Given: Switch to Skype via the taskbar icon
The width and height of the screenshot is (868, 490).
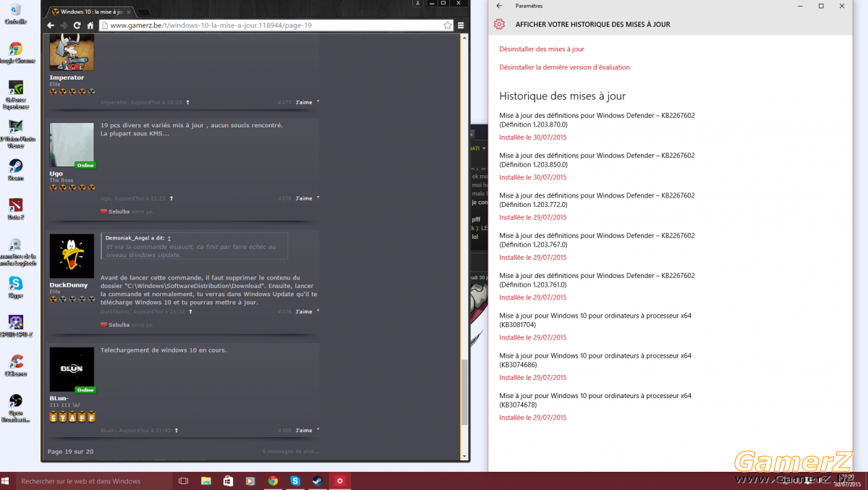Looking at the screenshot, I should (x=295, y=481).
